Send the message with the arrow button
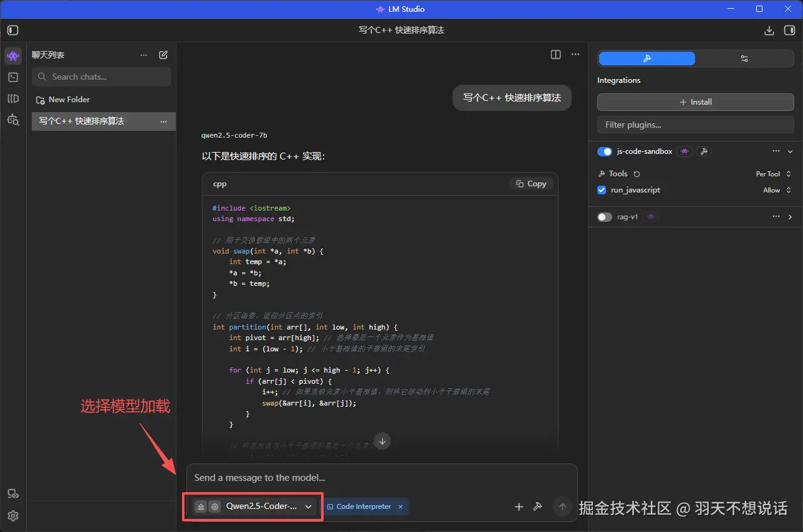Viewport: 803px width, 532px height. (x=562, y=506)
